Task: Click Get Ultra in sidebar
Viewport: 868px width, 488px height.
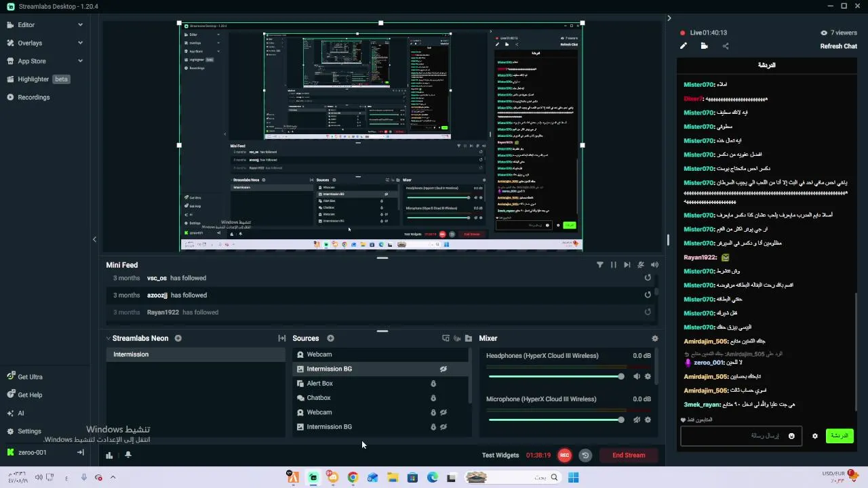Action: (25, 377)
